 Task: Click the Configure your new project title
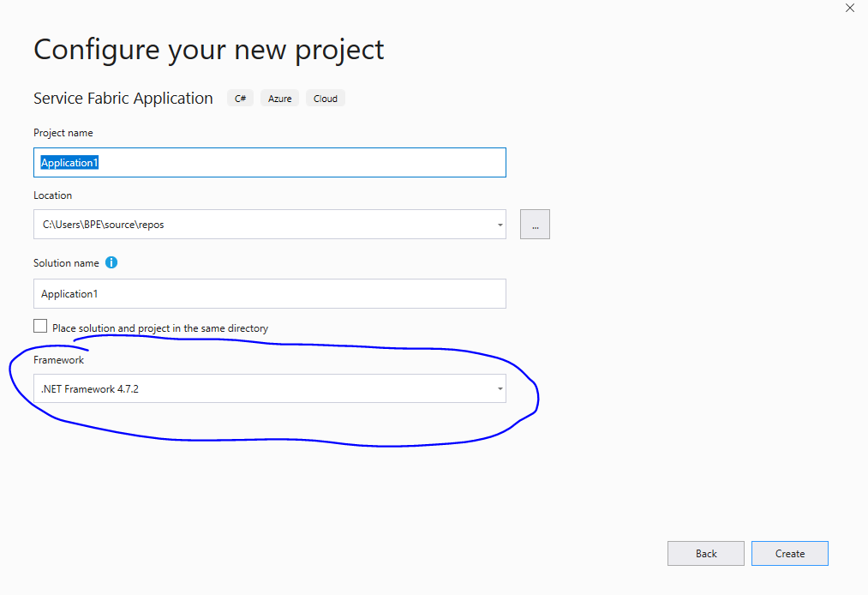point(207,49)
